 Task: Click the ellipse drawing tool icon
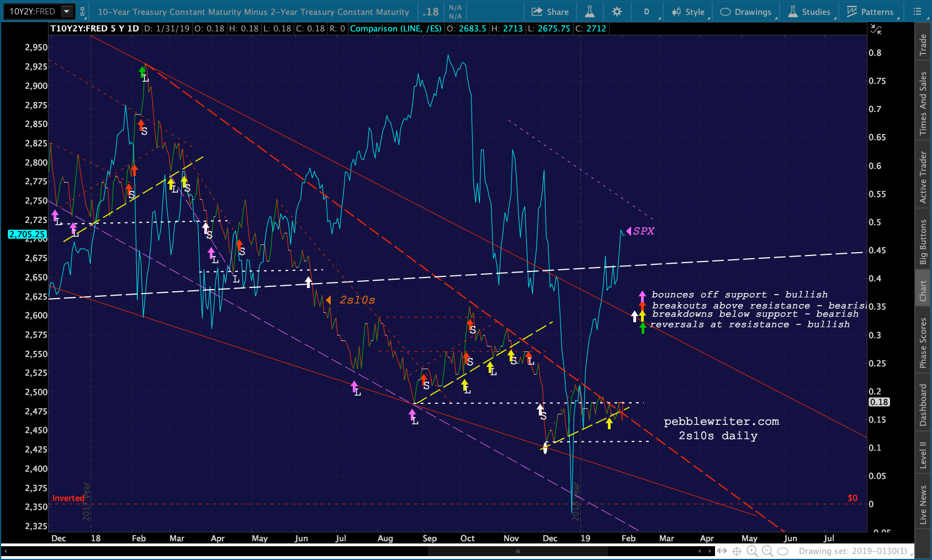click(x=783, y=551)
